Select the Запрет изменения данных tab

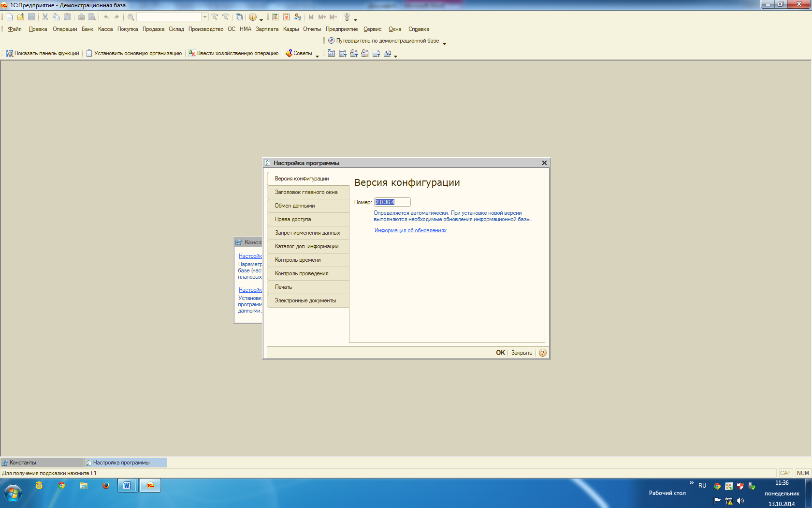[x=308, y=233]
